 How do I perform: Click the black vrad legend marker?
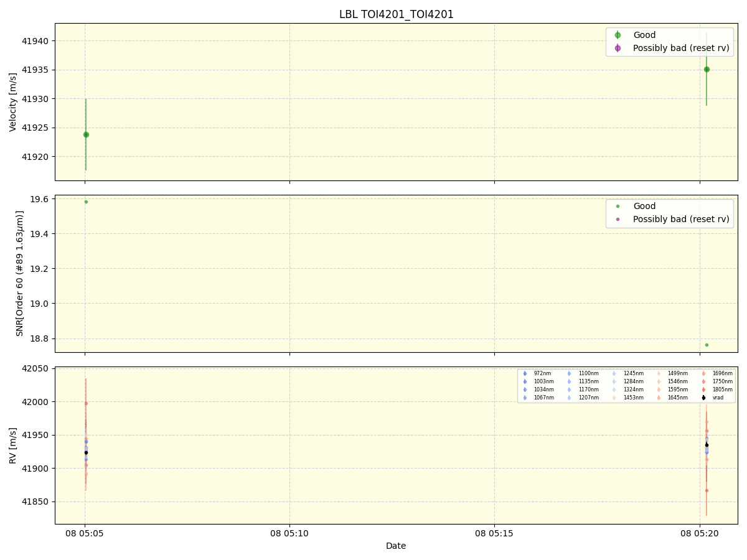703,398
